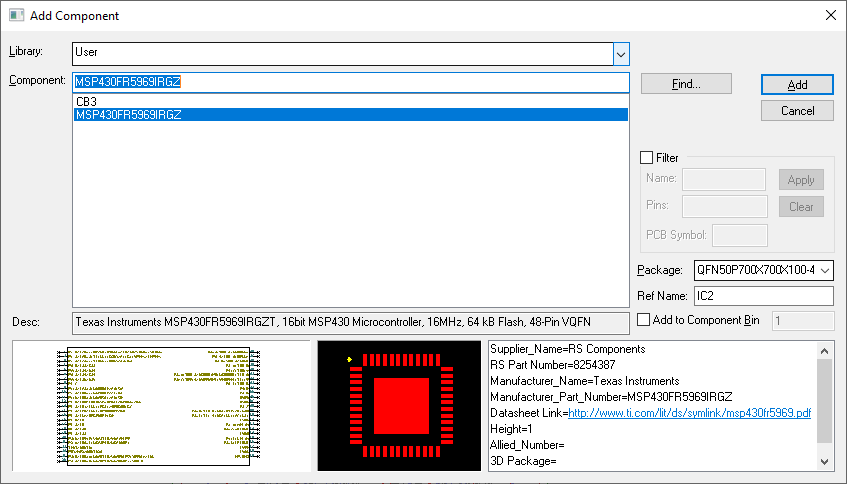Select the Allied_Number= property line
The image size is (847, 484).
tap(527, 445)
